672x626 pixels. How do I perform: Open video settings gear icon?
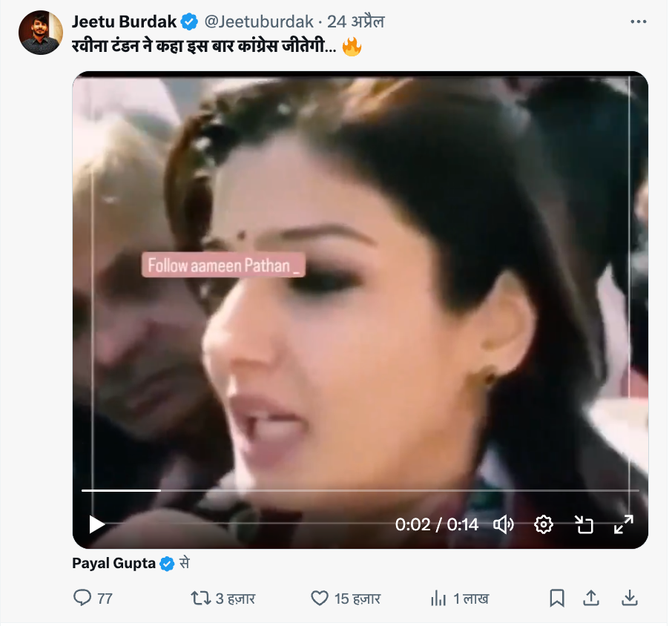pos(544,524)
